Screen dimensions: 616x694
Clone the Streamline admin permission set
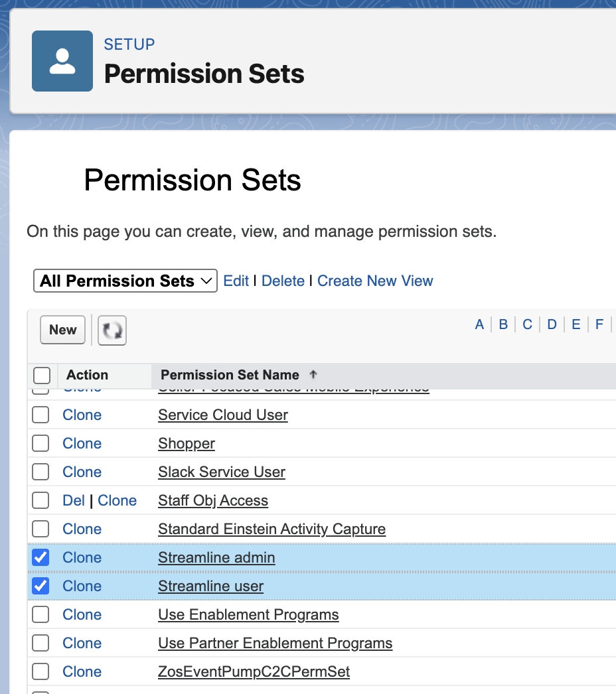click(82, 557)
